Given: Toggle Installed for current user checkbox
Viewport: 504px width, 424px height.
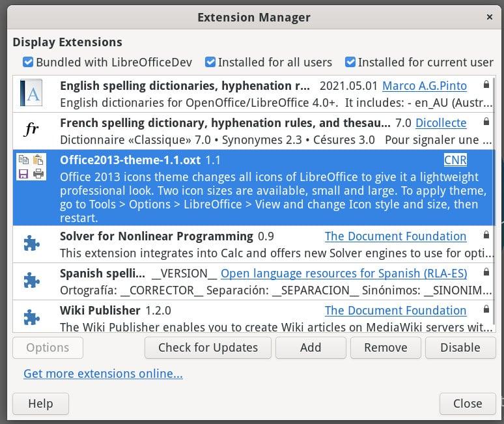Looking at the screenshot, I should (350, 63).
